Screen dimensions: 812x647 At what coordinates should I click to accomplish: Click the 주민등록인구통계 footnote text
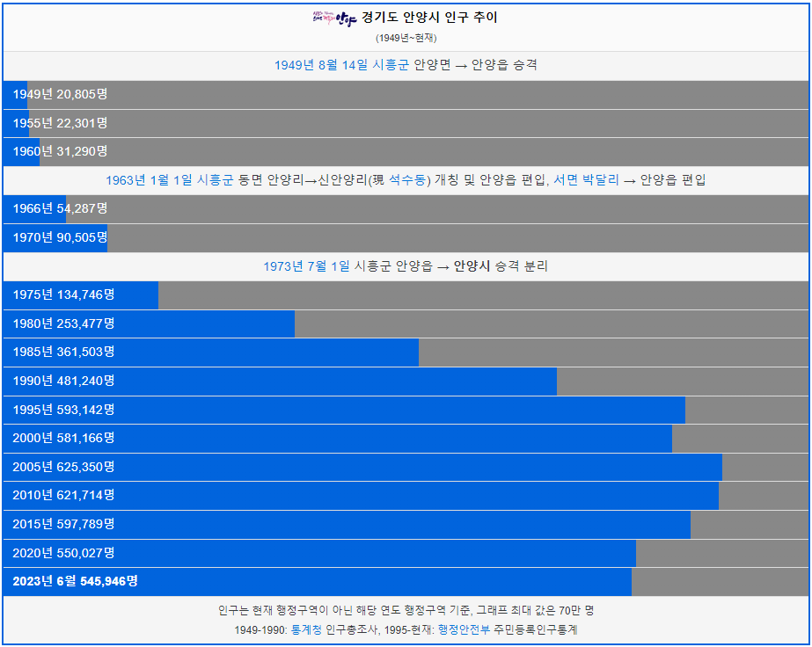click(x=536, y=630)
